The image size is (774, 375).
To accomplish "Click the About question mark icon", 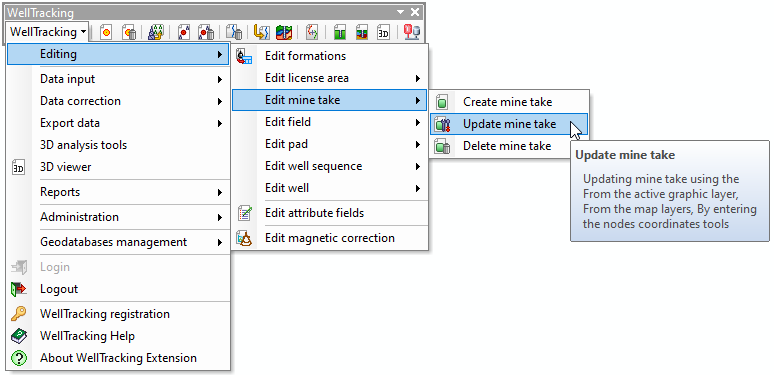I will point(18,358).
